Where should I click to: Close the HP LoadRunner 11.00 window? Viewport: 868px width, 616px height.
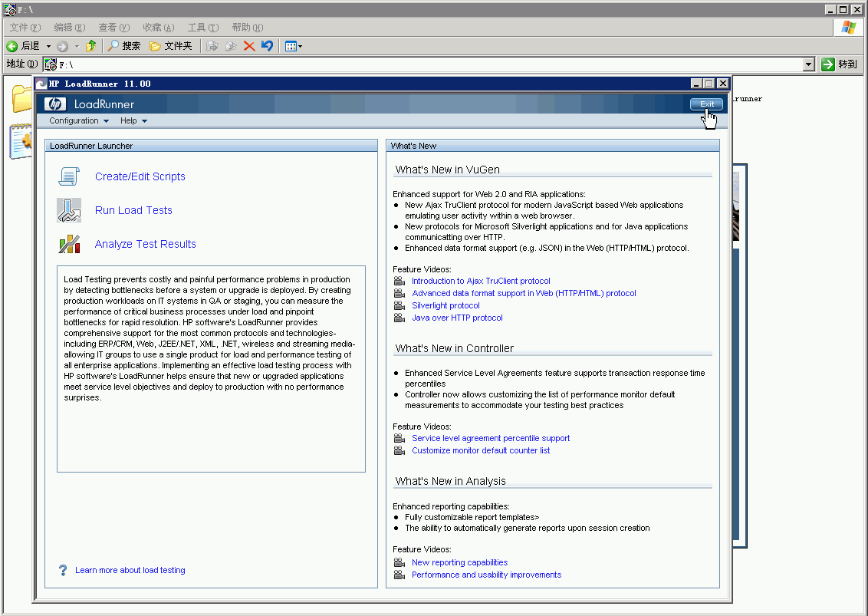pyautogui.click(x=722, y=84)
